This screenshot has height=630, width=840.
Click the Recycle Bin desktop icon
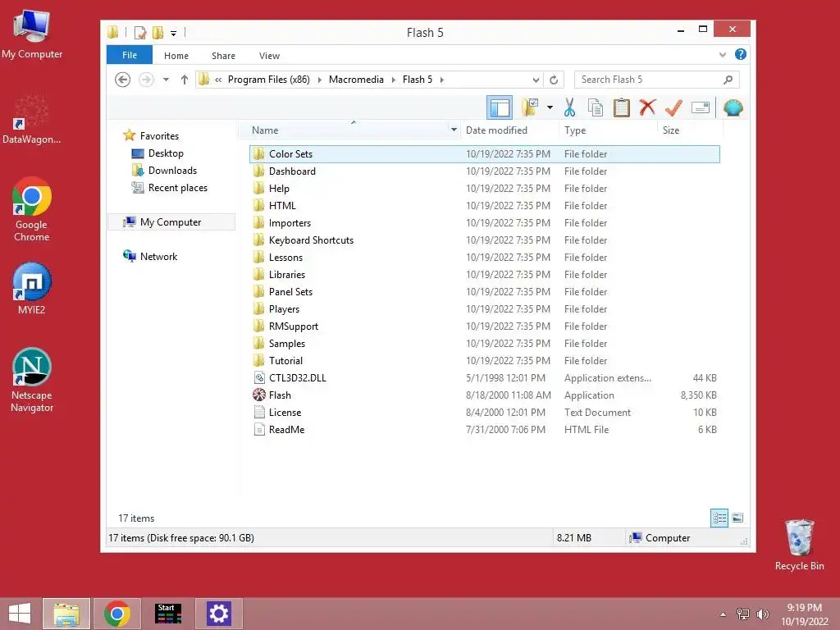coord(799,545)
